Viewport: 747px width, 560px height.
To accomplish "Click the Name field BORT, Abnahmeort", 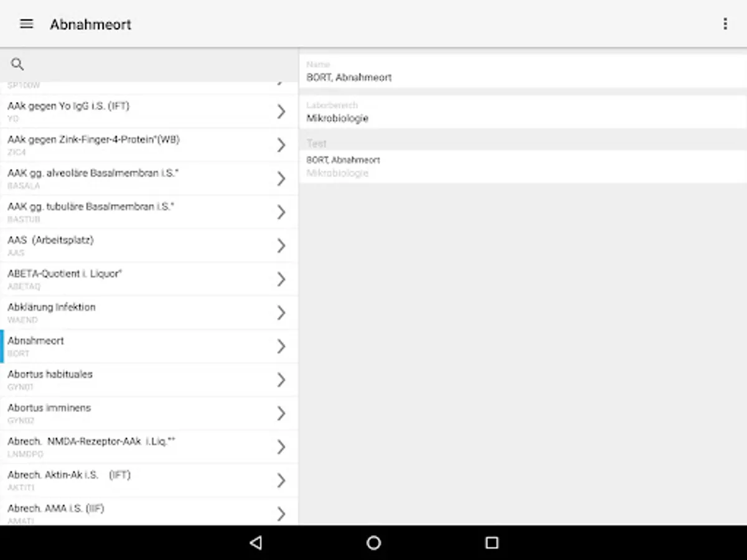I will (523, 72).
